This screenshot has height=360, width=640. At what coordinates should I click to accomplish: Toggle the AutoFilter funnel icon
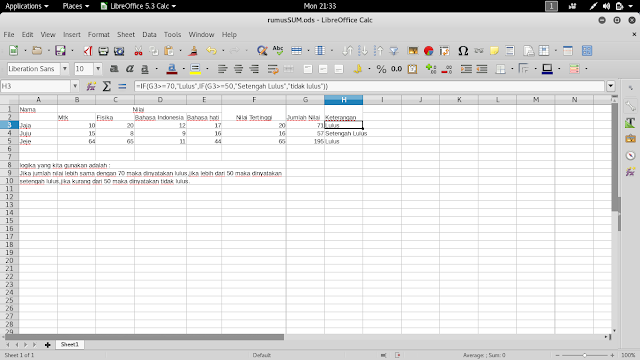tap(394, 51)
